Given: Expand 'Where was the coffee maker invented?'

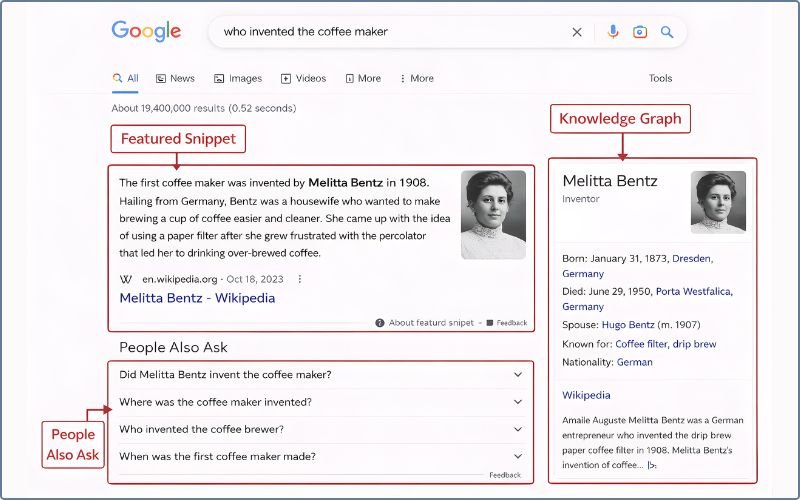Looking at the screenshot, I should (x=321, y=402).
